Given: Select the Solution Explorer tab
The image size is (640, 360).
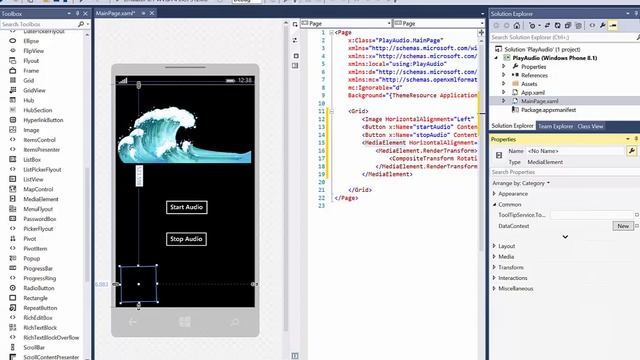Looking at the screenshot, I should coord(512,126).
